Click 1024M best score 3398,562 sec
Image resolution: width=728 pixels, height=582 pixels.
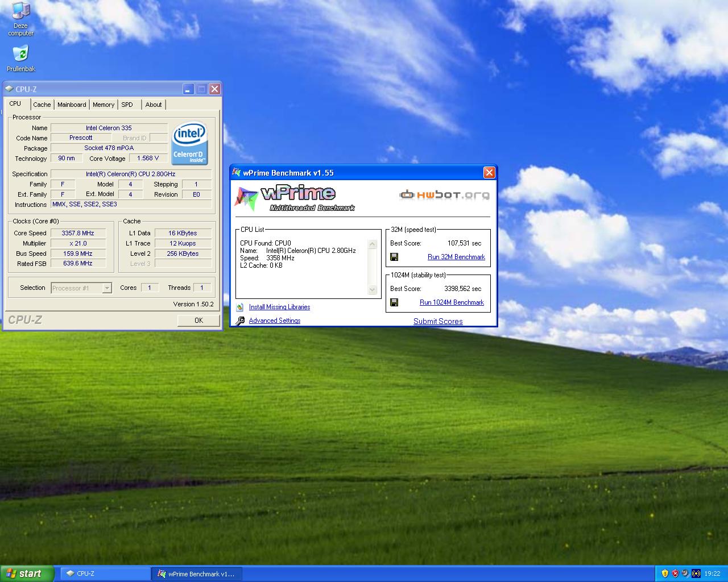462,289
